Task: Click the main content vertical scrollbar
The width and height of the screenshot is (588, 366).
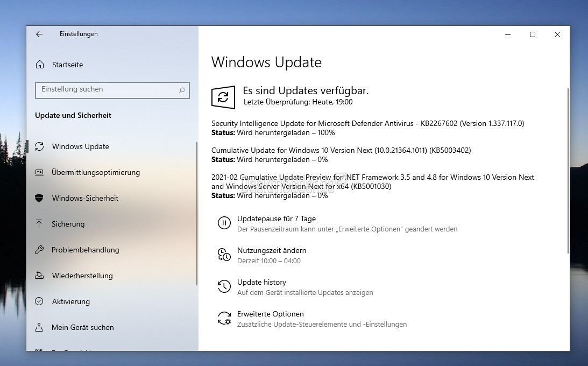Action: (x=568, y=171)
